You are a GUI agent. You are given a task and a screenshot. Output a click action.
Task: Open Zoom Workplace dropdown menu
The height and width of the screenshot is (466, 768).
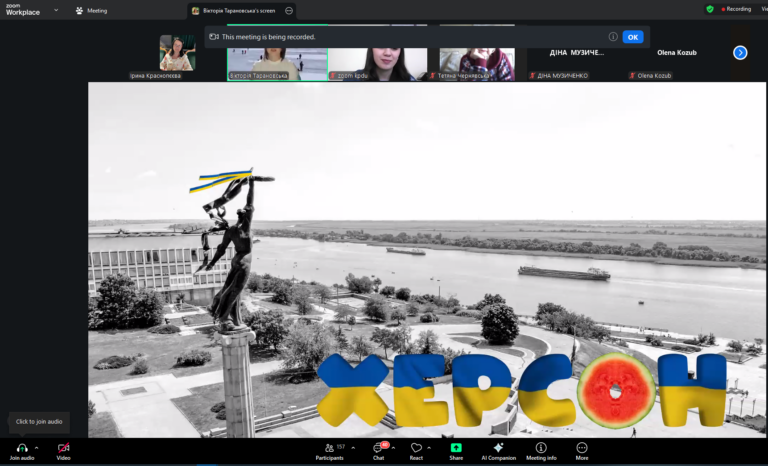tap(56, 10)
